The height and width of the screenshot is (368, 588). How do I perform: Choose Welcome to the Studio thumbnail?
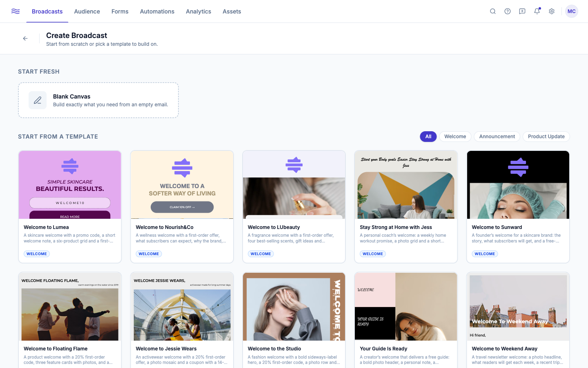(294, 307)
